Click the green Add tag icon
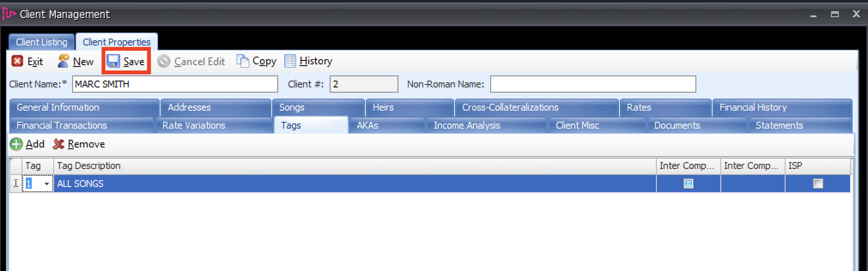This screenshot has height=271, width=868. (16, 144)
